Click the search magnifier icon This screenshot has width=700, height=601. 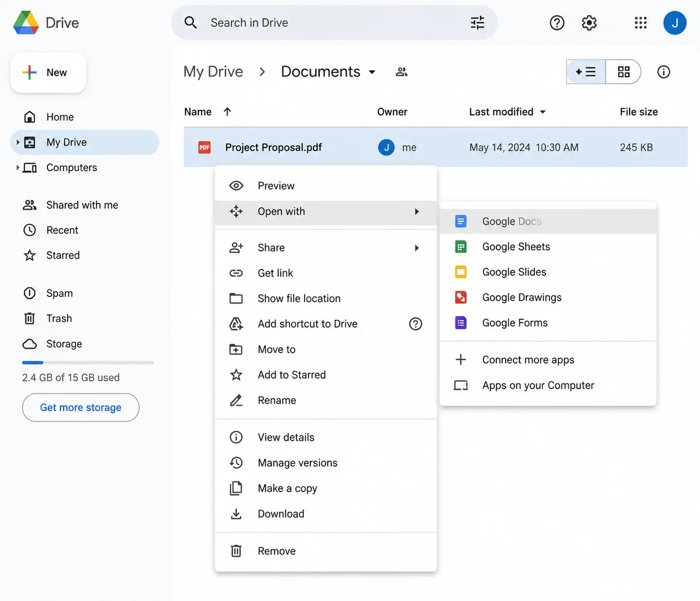click(190, 23)
